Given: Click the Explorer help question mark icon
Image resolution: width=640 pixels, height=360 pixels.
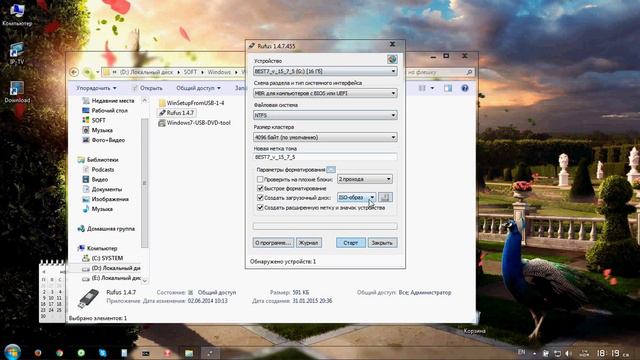Looking at the screenshot, I should click(x=464, y=88).
